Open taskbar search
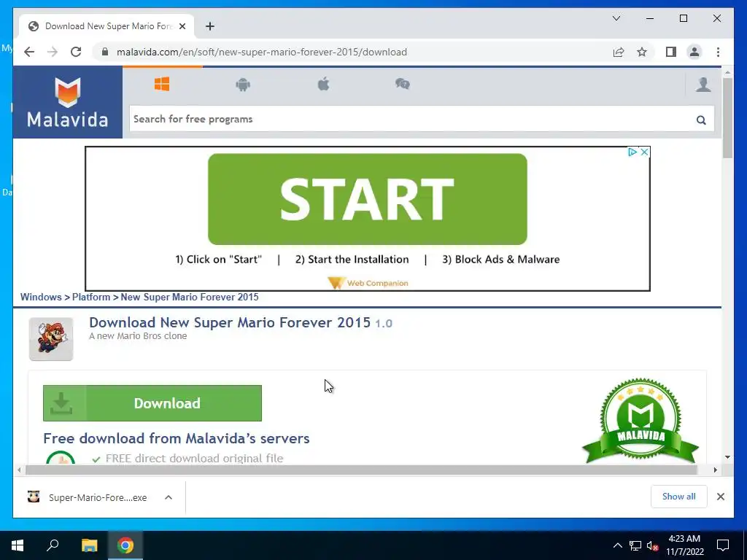 (53, 545)
